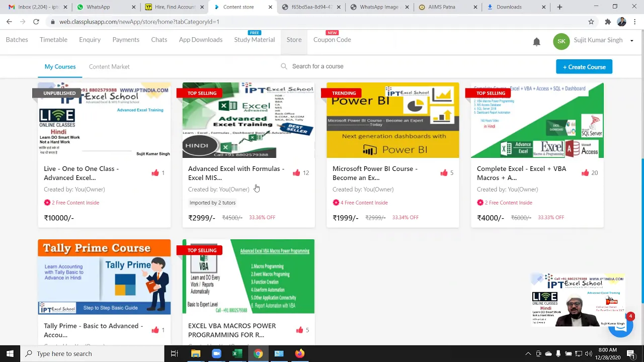This screenshot has width=644, height=362.
Task: Click the browser address bar URL
Action: coord(139,22)
